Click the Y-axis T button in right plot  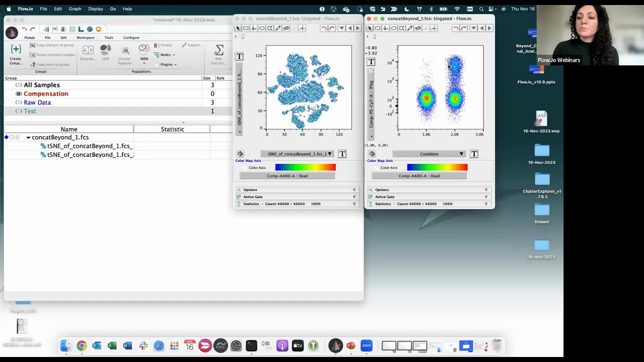pos(371,62)
